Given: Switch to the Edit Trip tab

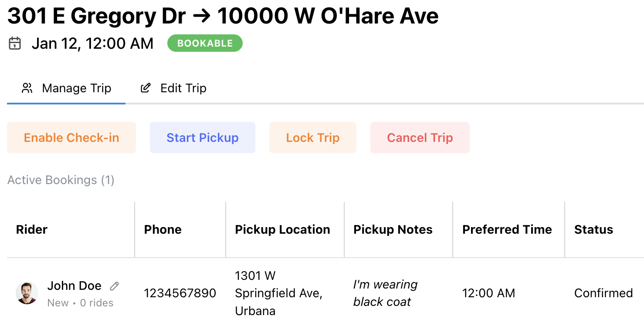Looking at the screenshot, I should tap(183, 88).
